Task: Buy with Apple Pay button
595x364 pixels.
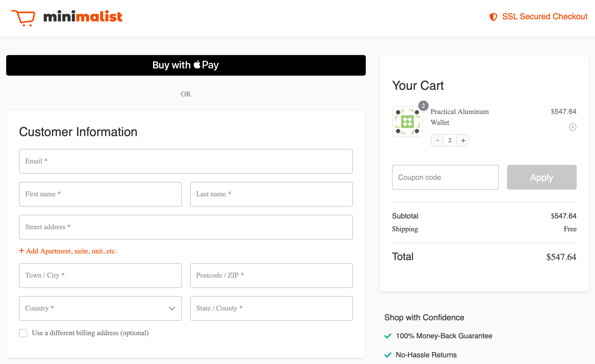Action: pyautogui.click(x=186, y=65)
